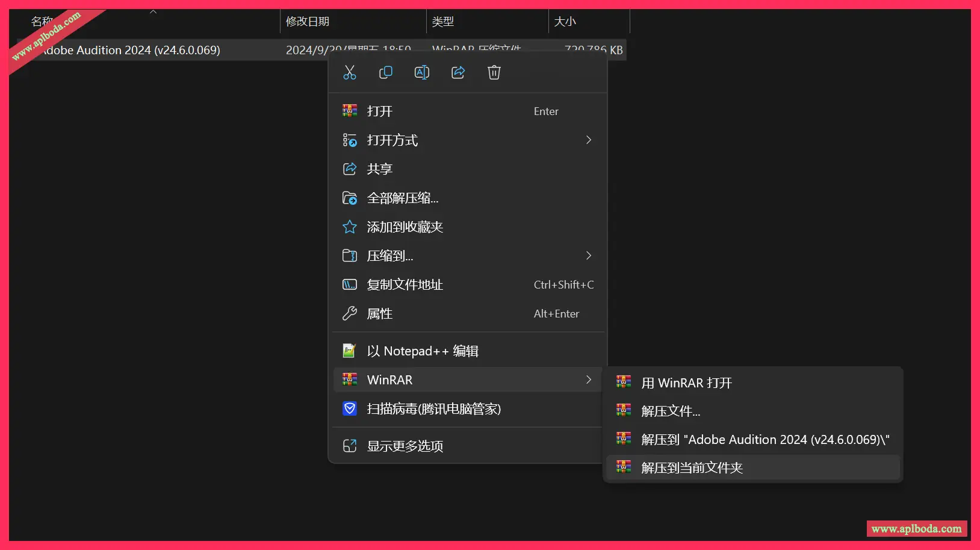Select 用 WinRAR 打开 in submenu
Screen dimensions: 980x550
(686, 383)
